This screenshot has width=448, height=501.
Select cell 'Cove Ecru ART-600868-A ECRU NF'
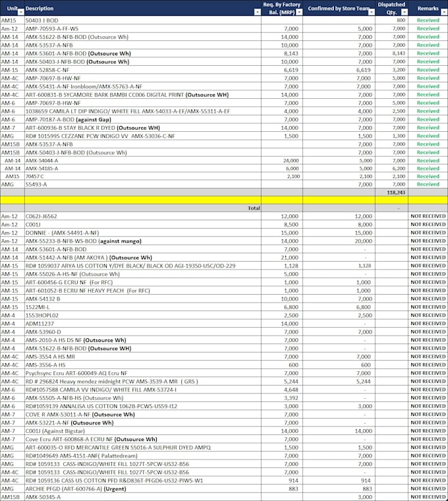pyautogui.click(x=143, y=439)
